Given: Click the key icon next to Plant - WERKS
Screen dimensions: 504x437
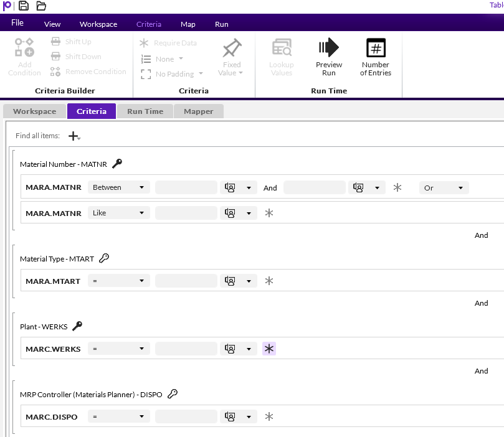Looking at the screenshot, I should point(77,326).
